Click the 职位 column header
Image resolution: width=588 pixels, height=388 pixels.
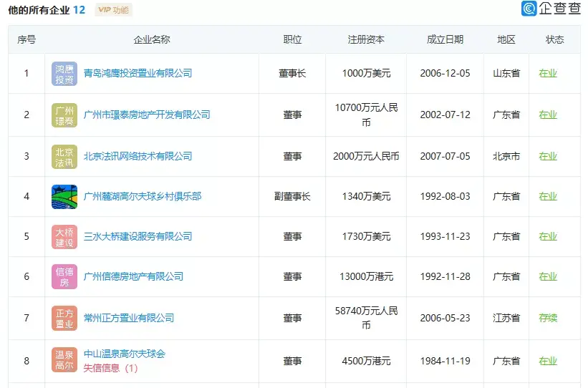tap(292, 39)
